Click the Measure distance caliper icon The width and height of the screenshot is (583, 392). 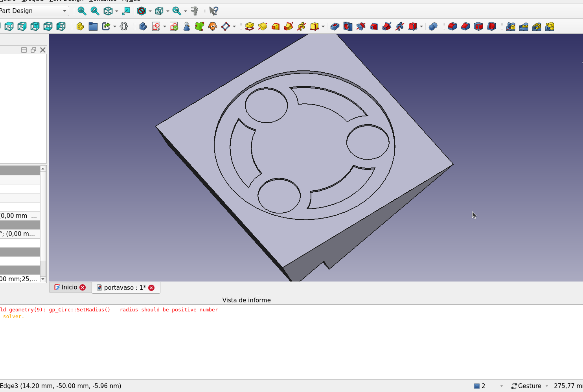pyautogui.click(x=195, y=11)
